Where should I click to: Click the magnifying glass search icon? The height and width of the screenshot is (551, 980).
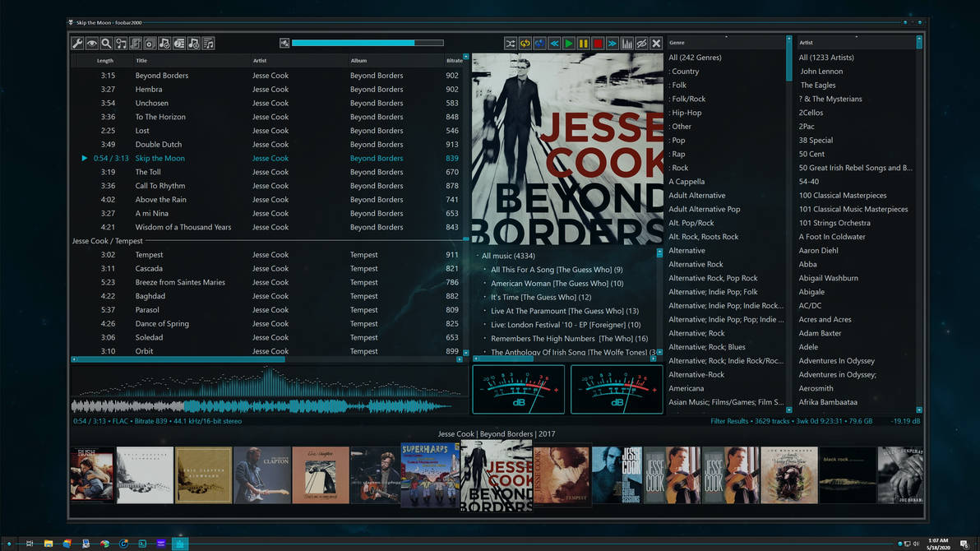(106, 44)
